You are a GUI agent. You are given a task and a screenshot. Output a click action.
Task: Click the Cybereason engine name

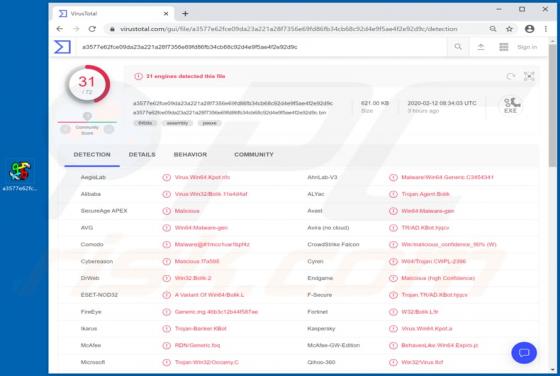click(x=97, y=261)
